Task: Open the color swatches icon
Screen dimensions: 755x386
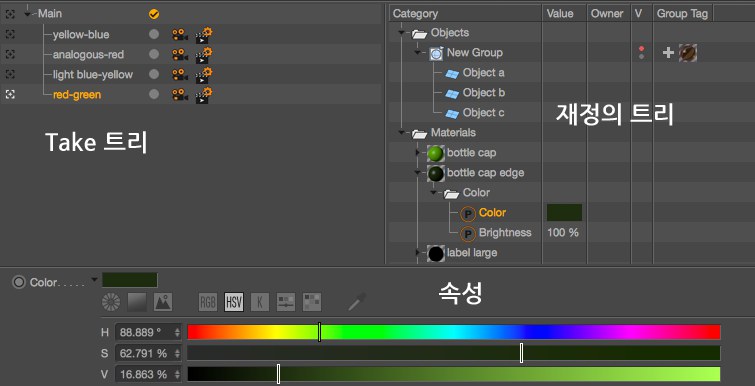Action: pos(312,302)
